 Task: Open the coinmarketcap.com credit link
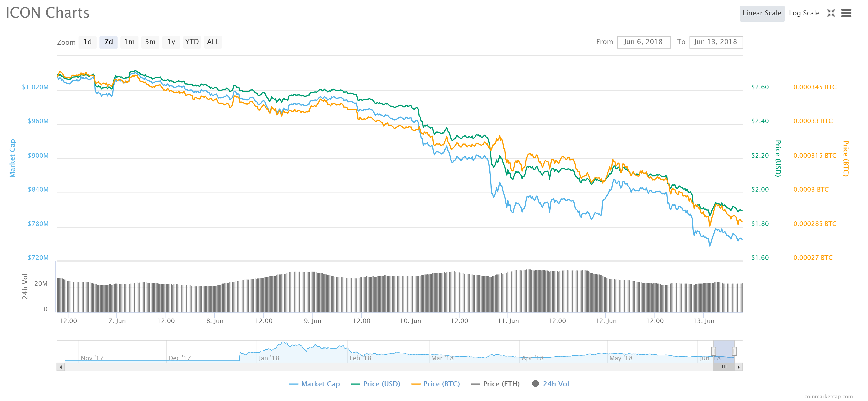click(x=828, y=397)
